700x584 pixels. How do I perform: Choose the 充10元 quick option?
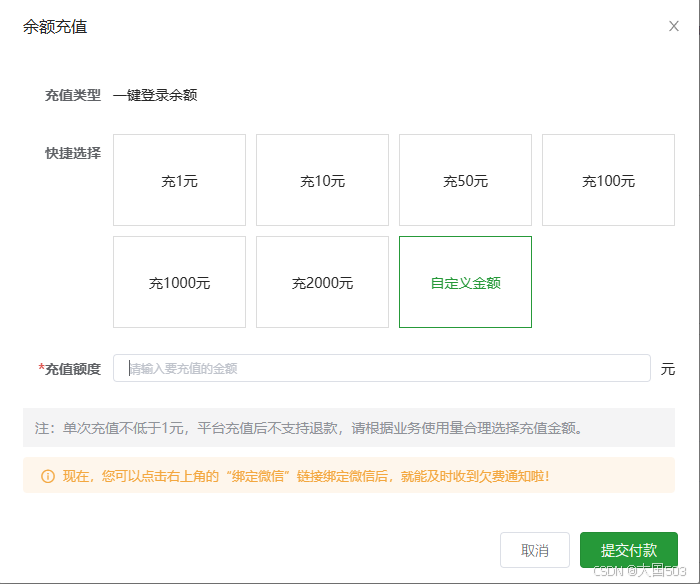(x=322, y=180)
